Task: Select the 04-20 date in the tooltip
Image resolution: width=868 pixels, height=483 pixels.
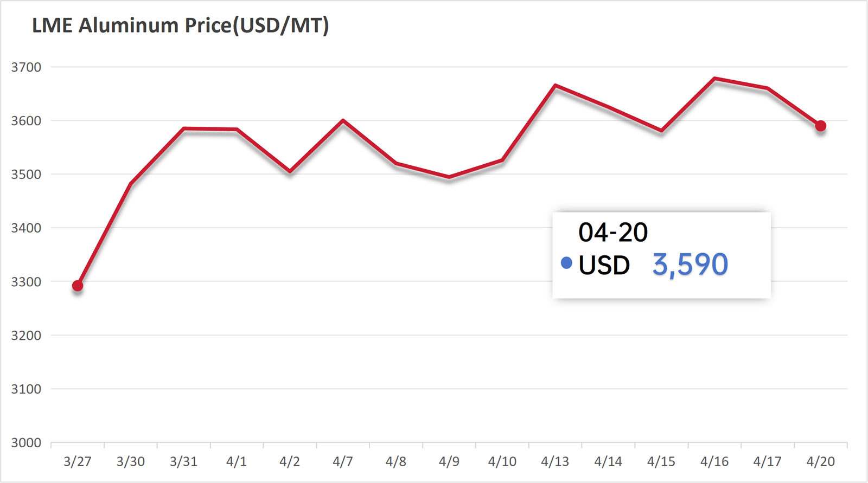Action: pos(613,233)
